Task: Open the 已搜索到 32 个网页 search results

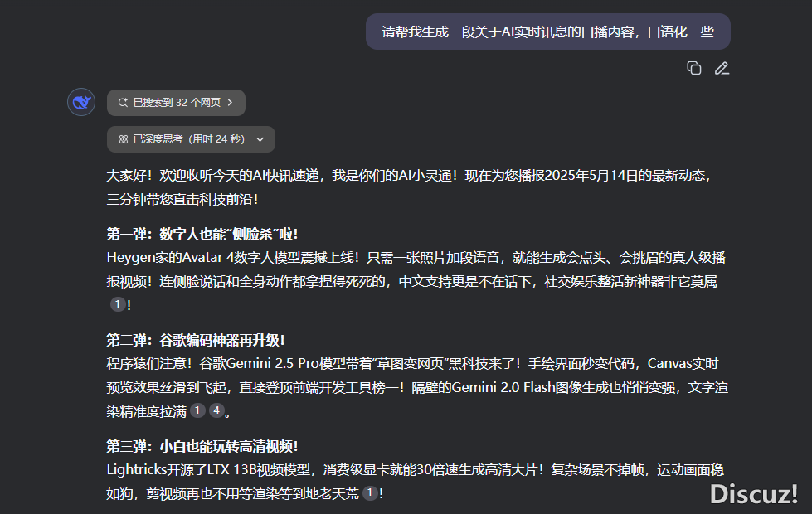Action: (x=176, y=103)
